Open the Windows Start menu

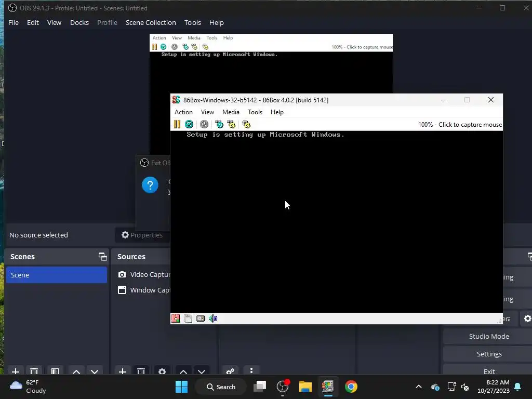pyautogui.click(x=181, y=387)
